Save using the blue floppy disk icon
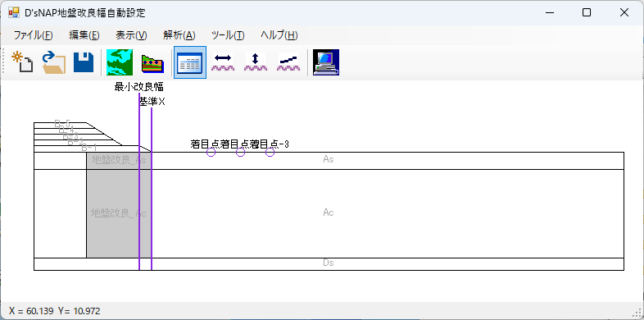 pyautogui.click(x=84, y=62)
